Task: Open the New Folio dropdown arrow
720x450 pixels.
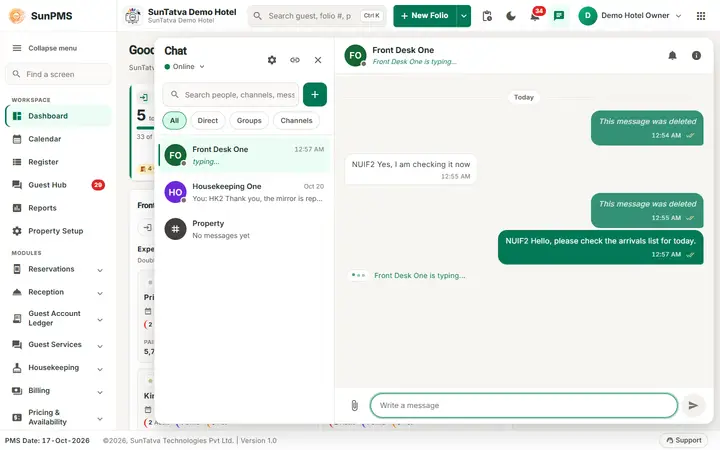Action: tap(464, 16)
